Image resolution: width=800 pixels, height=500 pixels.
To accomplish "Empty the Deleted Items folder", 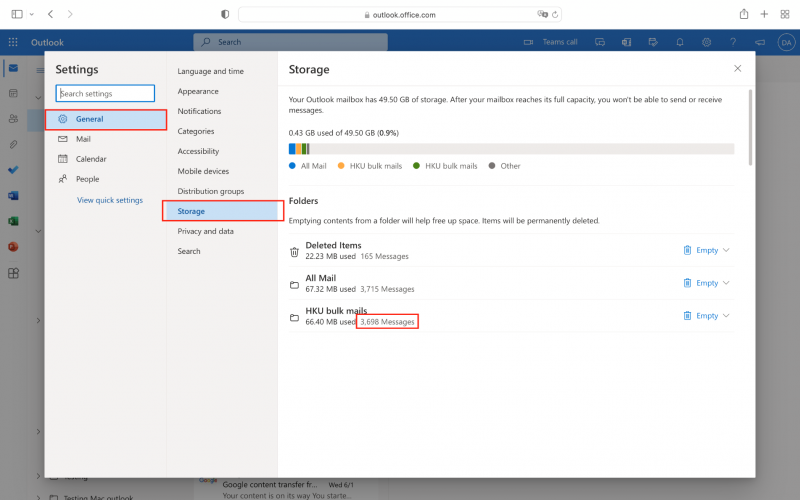I will coord(701,250).
